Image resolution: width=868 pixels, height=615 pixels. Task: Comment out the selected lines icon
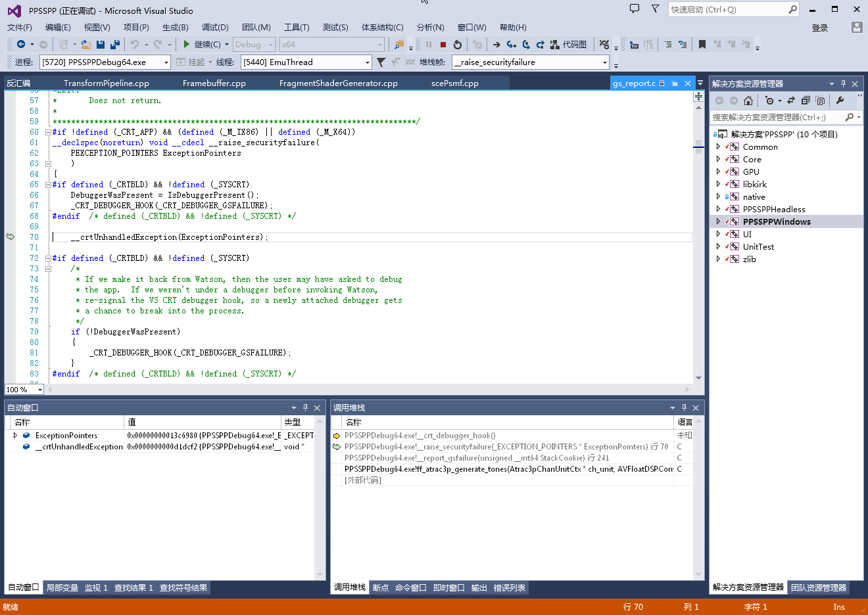pyautogui.click(x=667, y=45)
